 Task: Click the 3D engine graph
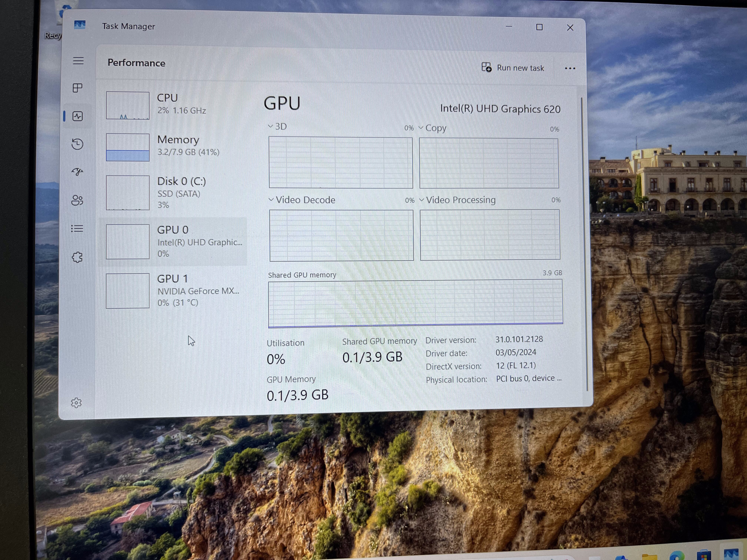341,162
